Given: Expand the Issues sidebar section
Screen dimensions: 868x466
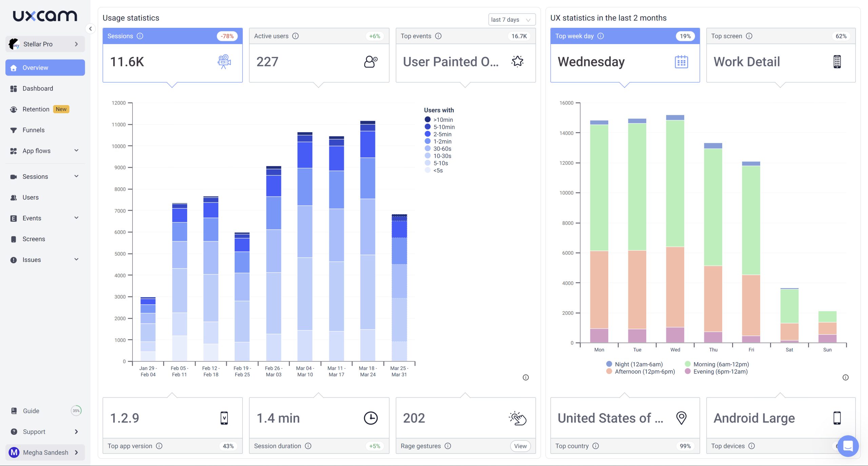Looking at the screenshot, I should coord(77,260).
